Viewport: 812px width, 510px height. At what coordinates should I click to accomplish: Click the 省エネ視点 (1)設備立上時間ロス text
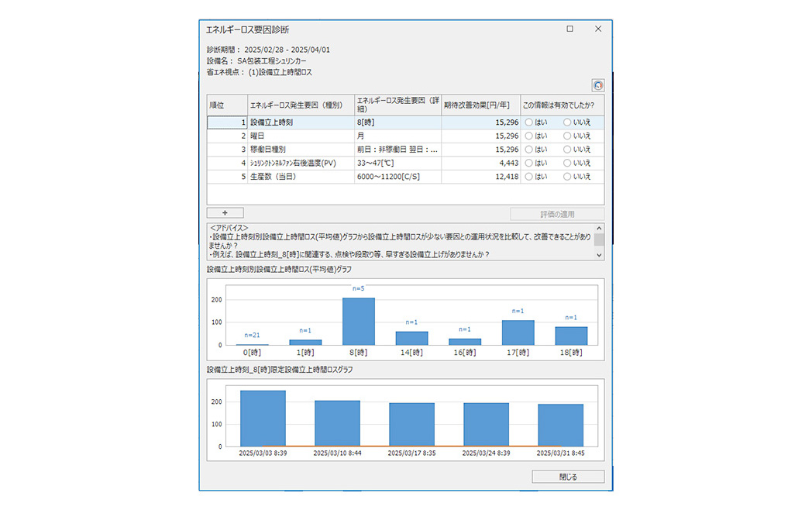click(x=260, y=73)
